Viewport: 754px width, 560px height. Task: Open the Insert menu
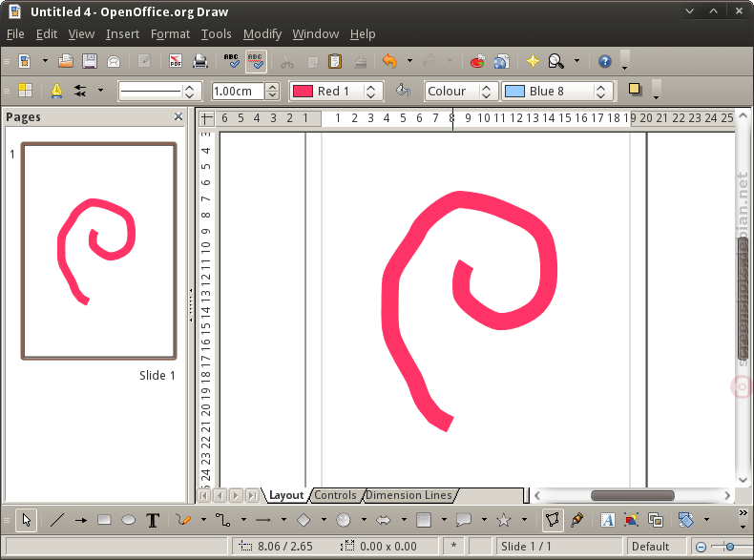[122, 34]
